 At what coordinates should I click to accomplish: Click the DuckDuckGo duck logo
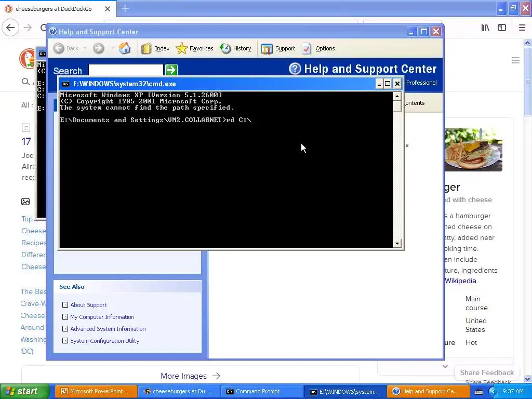[28, 58]
